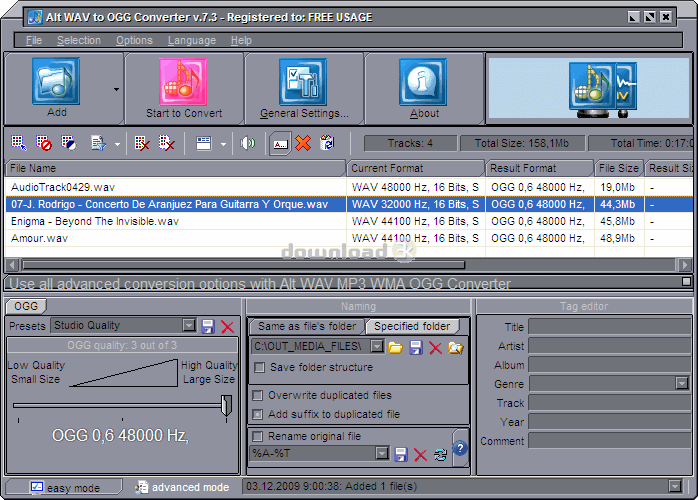
Task: Click the filter selection funnel icon
Action: pos(98,143)
